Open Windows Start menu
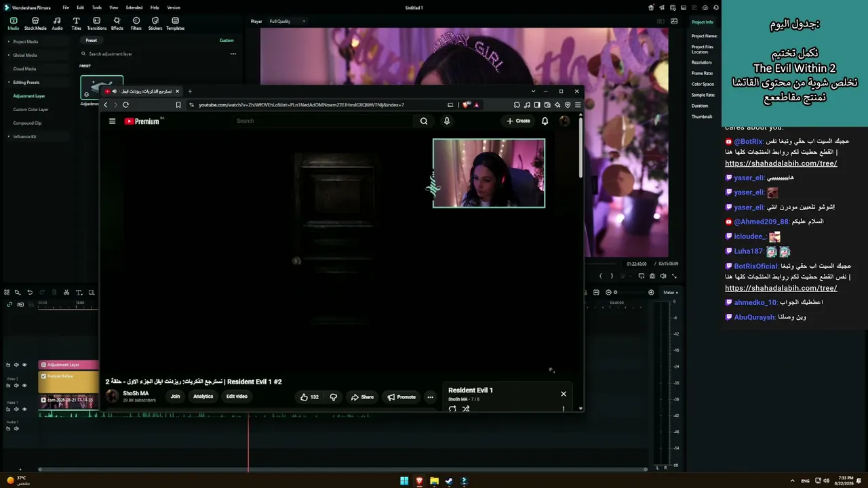 (x=404, y=481)
